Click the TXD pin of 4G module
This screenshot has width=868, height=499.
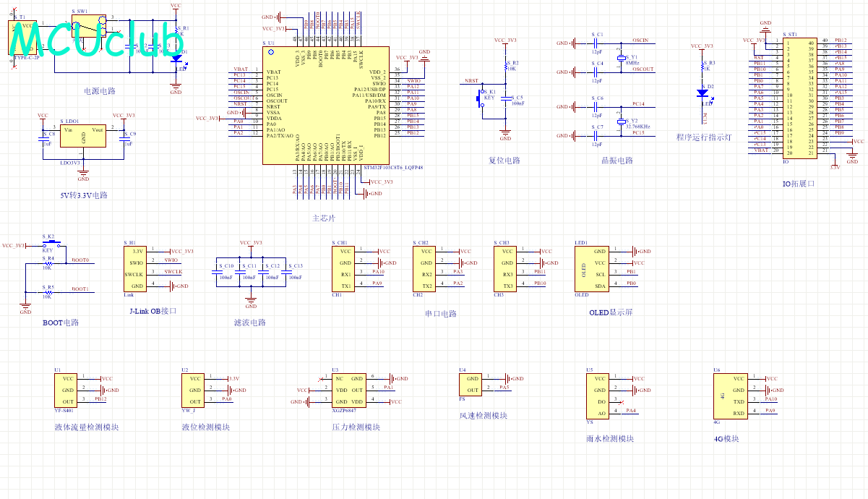click(x=739, y=402)
